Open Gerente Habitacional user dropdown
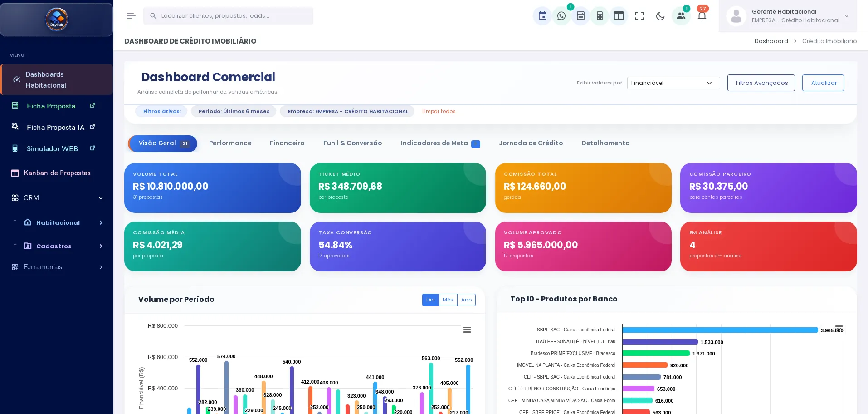Screen dimensions: 868x414 788,16
